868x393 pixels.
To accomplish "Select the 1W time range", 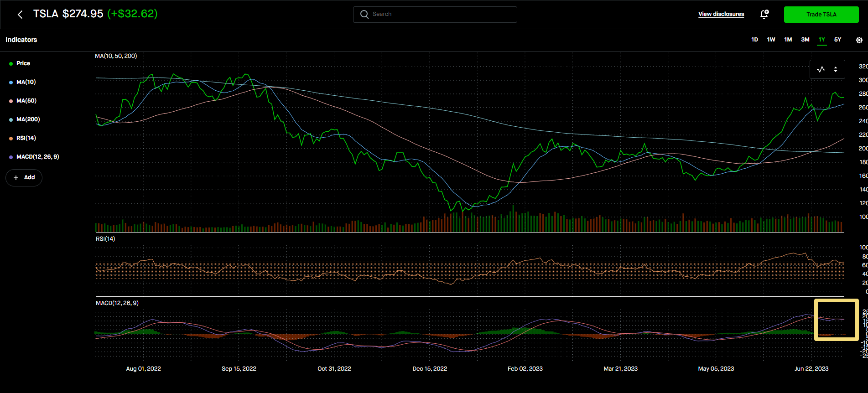I will tap(771, 40).
